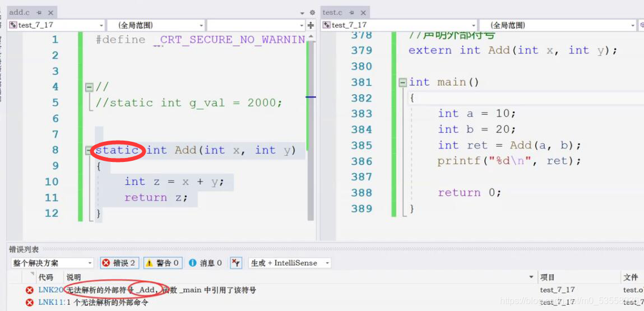Screen dimensions: 644x311
Task: Click the '//static int g_val = 2000;' comment line
Action: tap(189, 103)
